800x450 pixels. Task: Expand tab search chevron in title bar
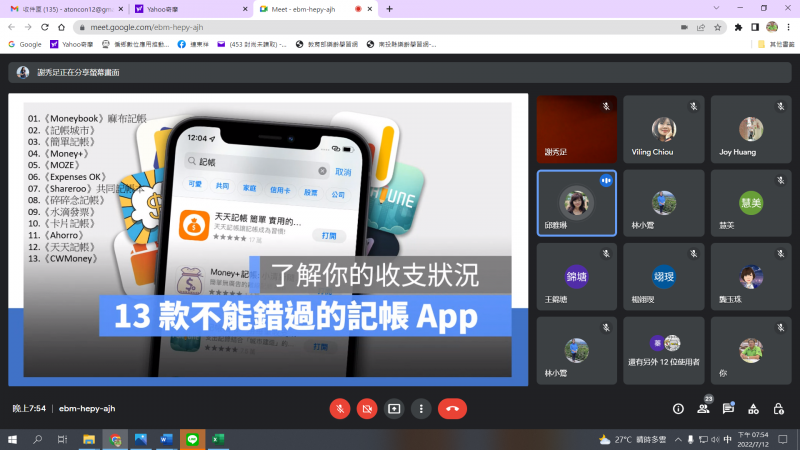coord(716,8)
